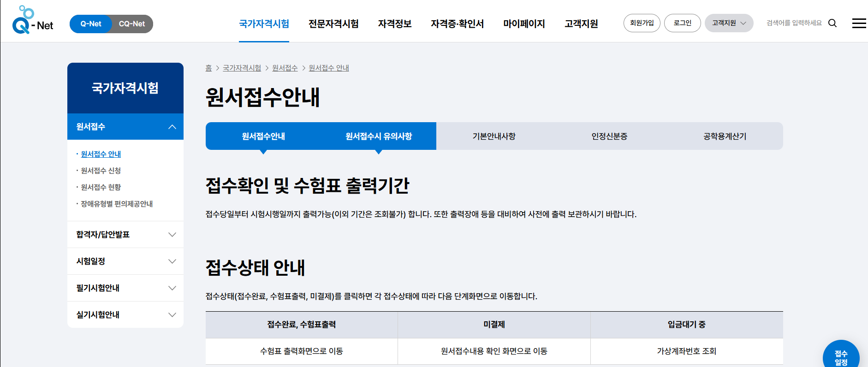Expand the 실기시험안내 sidebar section
Image resolution: width=868 pixels, height=367 pixels.
[x=125, y=315]
